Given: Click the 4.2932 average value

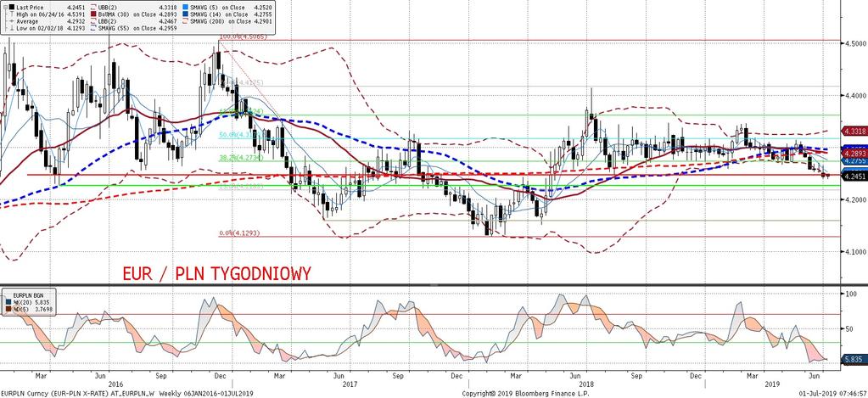Looking at the screenshot, I should click(76, 21).
